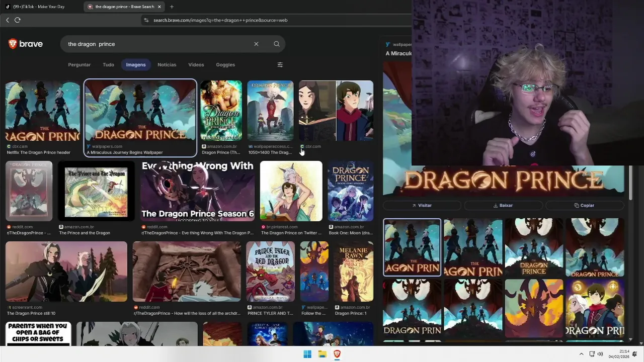Click the wallpapers.com source link

click(x=107, y=146)
